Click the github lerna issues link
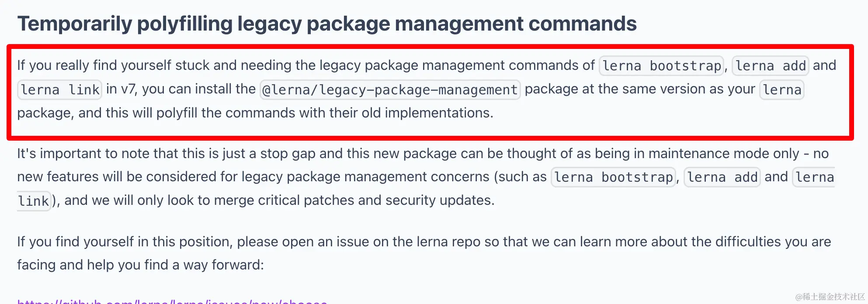This screenshot has height=304, width=868. 172,301
